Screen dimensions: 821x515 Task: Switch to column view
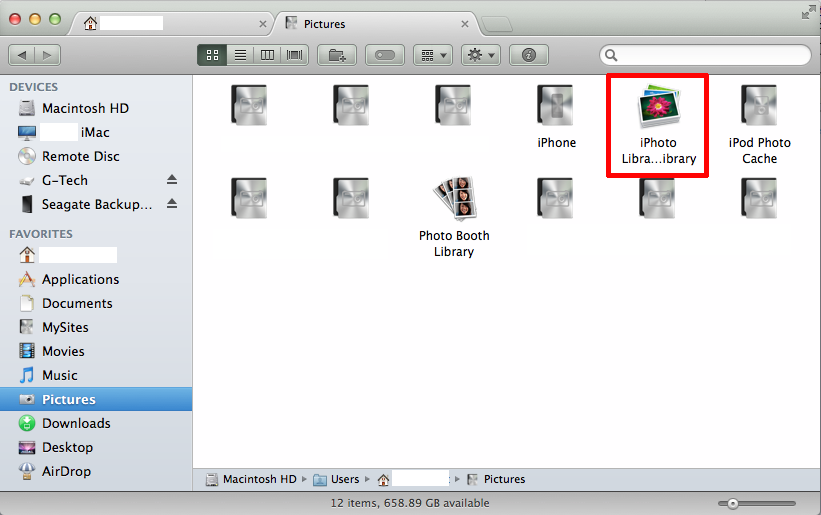pos(267,55)
